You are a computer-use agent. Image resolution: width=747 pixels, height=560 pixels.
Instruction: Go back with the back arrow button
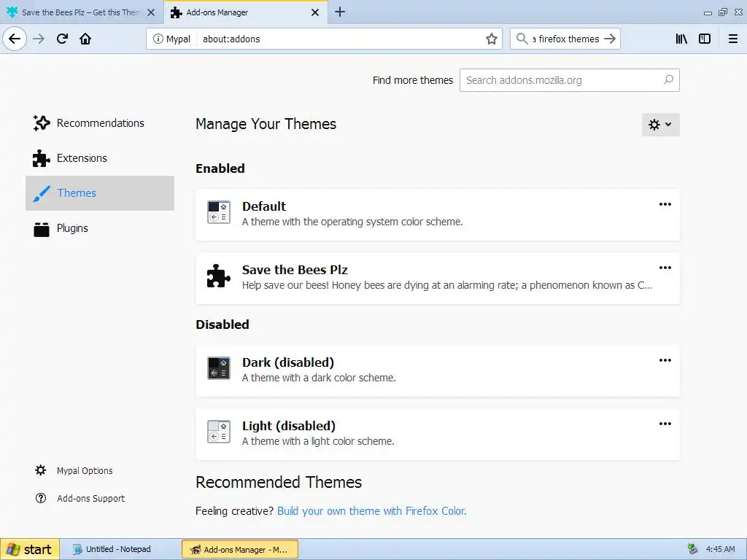point(15,39)
